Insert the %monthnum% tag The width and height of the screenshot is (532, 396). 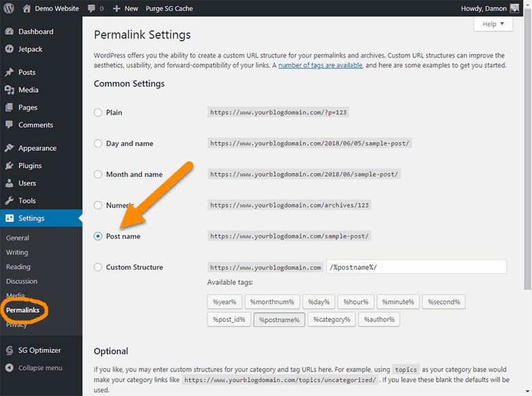(272, 302)
